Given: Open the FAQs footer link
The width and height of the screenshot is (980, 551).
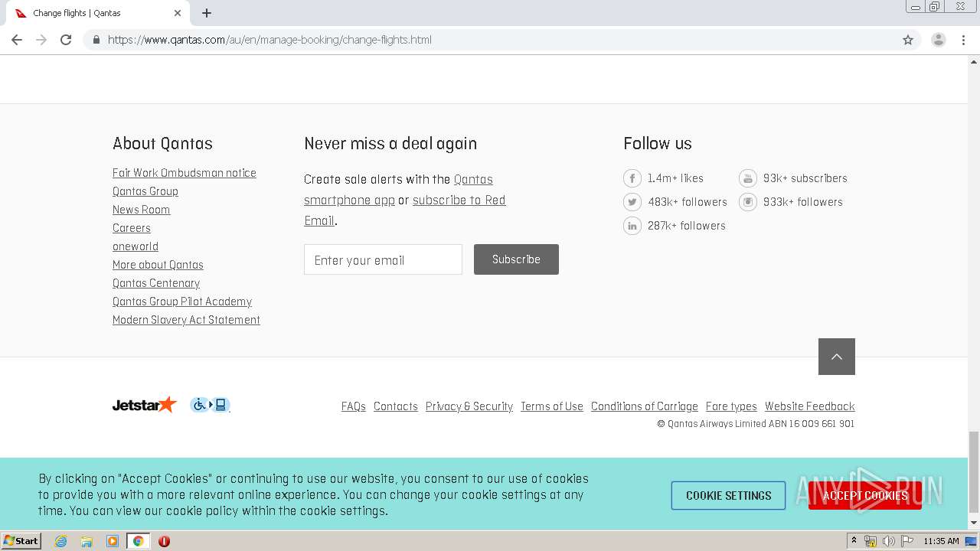Looking at the screenshot, I should (x=354, y=406).
